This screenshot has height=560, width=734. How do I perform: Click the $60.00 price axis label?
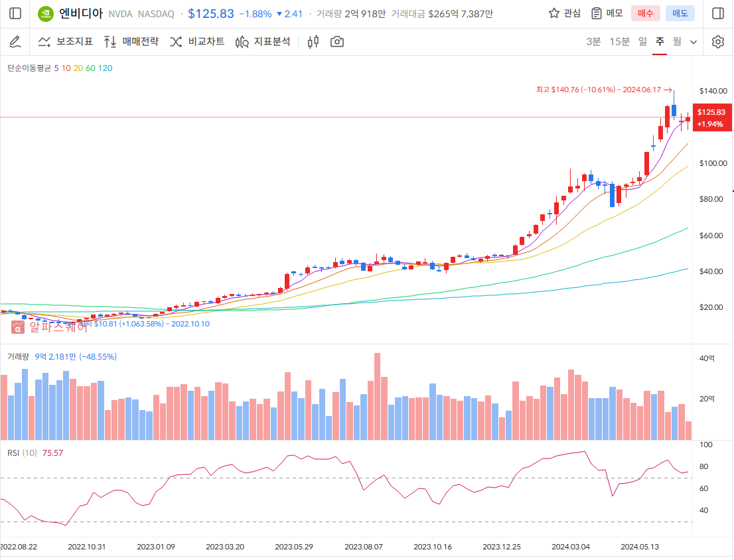pyautogui.click(x=711, y=236)
